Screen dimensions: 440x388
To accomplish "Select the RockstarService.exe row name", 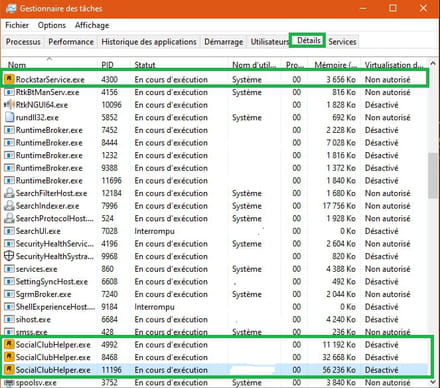I will (x=50, y=80).
